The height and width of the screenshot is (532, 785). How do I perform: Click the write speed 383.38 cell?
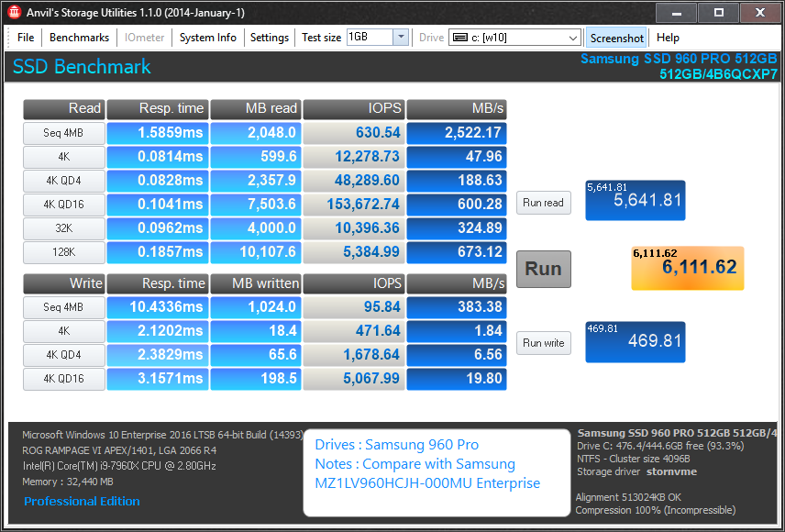[457, 307]
